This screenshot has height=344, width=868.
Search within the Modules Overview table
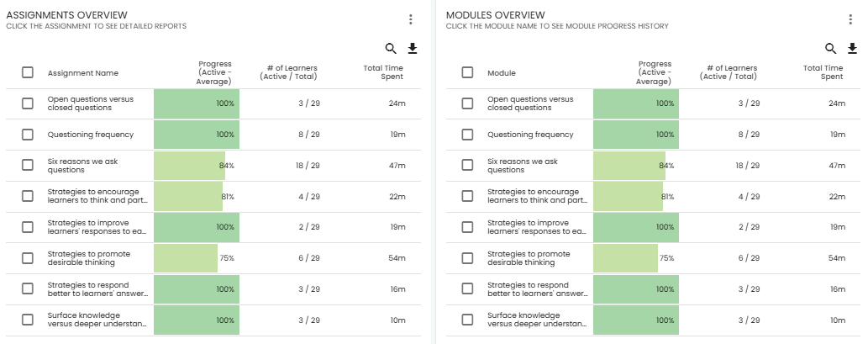click(831, 49)
